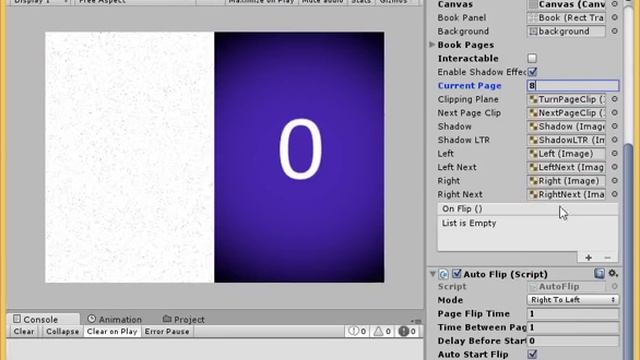The width and height of the screenshot is (640, 360).
Task: Click the NextPageClip object reference
Action: coord(567,113)
